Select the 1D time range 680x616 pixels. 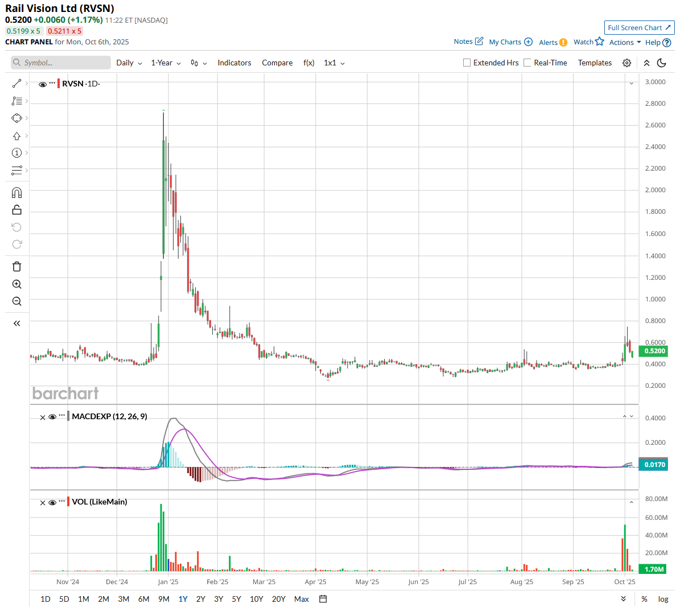click(46, 599)
